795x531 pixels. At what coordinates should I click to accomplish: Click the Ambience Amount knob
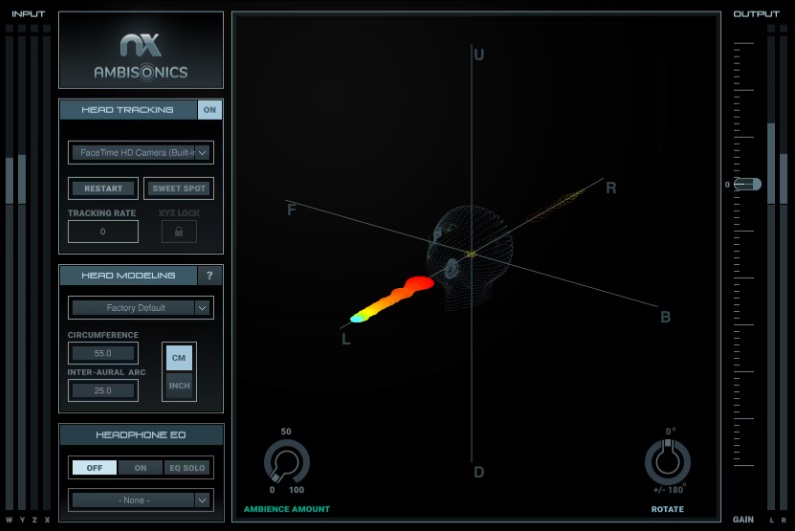click(x=286, y=463)
